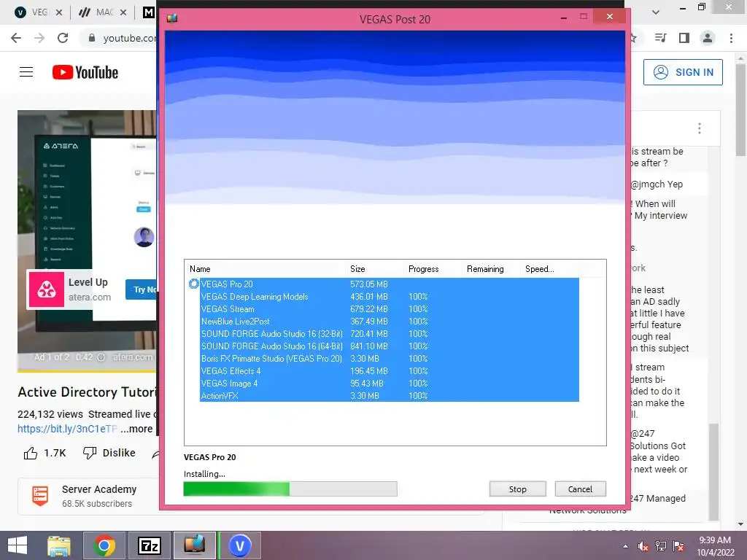747x560 pixels.
Task: Sort list by Progress column header
Action: 433,269
